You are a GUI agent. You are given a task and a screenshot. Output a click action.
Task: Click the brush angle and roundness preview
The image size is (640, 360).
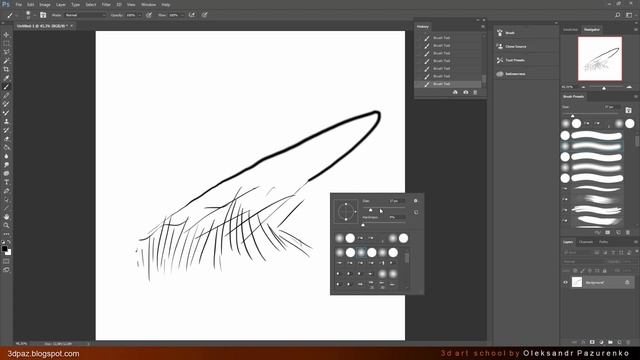coord(346,211)
